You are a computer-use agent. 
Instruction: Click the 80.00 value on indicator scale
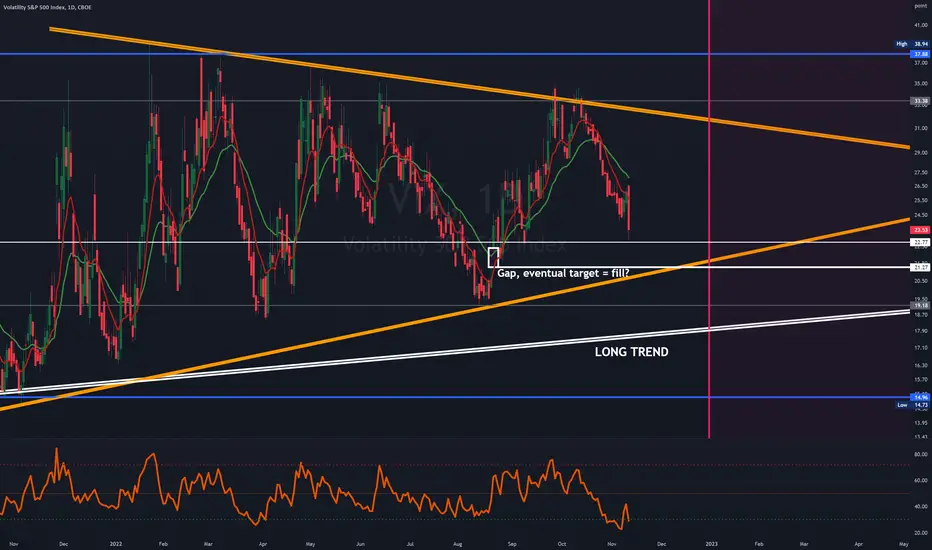click(921, 454)
